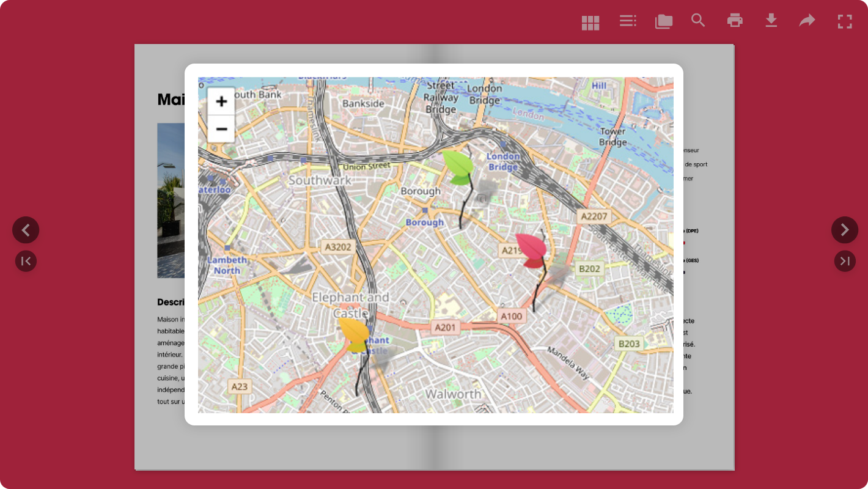
Task: Zoom out on the map
Action: (x=221, y=129)
